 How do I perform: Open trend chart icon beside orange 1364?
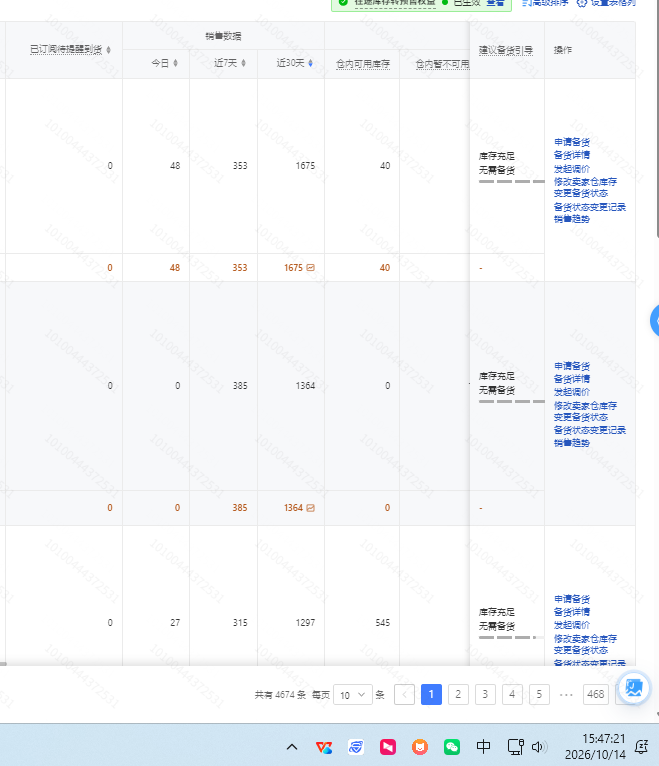[x=311, y=508]
